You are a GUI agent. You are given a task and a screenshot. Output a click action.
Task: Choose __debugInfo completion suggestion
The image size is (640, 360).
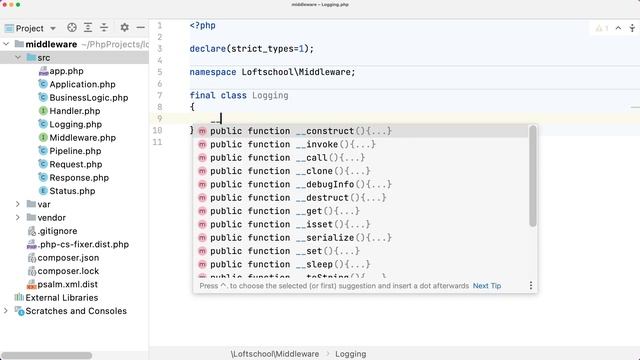coord(361,184)
